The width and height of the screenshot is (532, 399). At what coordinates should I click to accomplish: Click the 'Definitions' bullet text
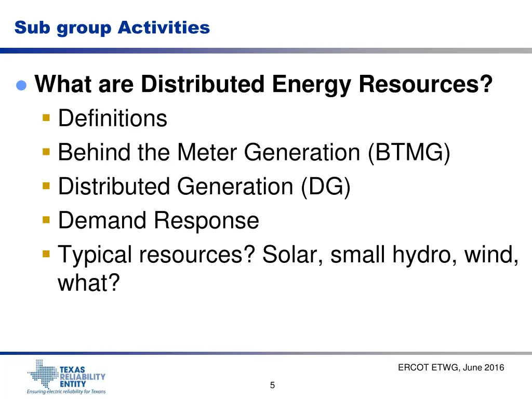click(x=113, y=118)
